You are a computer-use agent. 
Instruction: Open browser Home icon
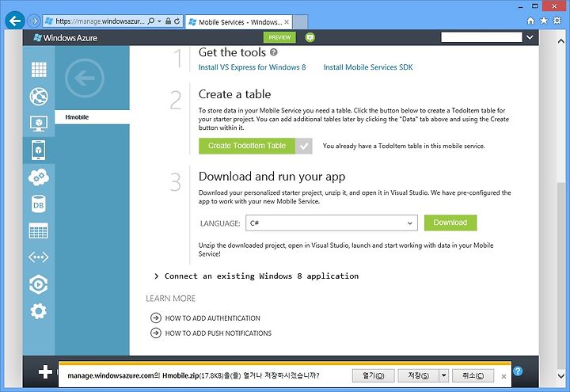(530, 21)
